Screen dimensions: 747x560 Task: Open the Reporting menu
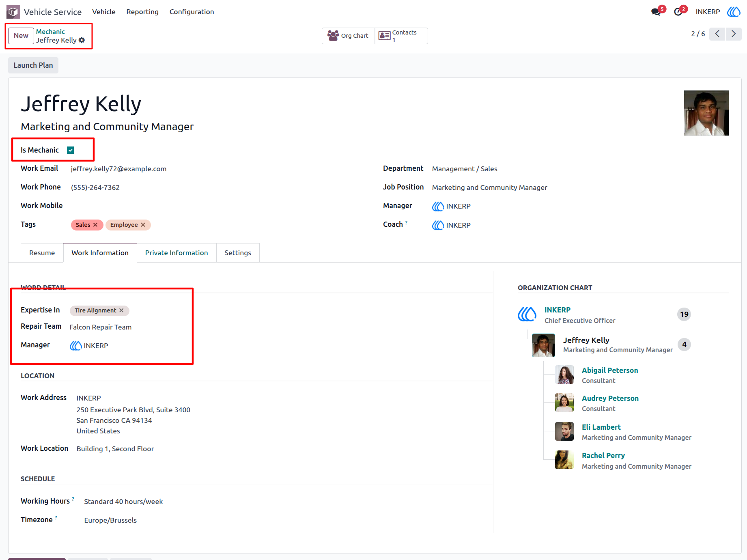click(x=142, y=12)
